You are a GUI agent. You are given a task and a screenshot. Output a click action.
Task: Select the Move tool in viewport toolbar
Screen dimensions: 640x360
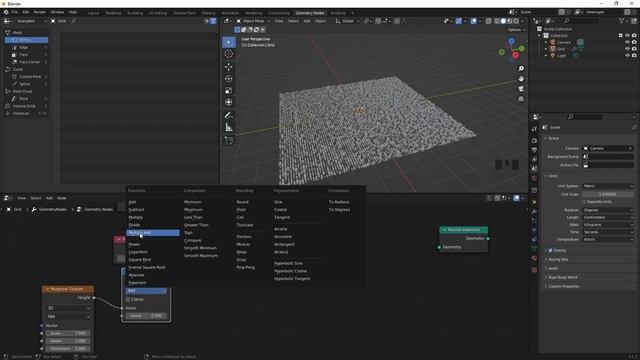(x=229, y=67)
